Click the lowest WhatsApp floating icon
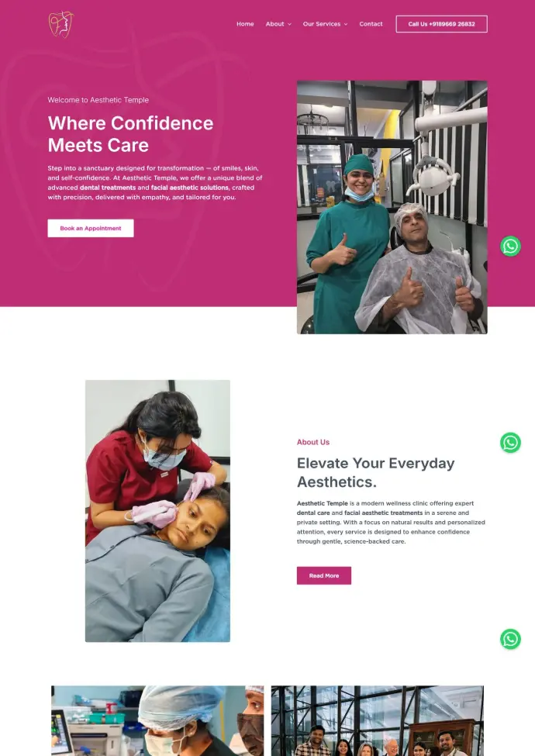Viewport: 535px width, 756px height. 510,640
